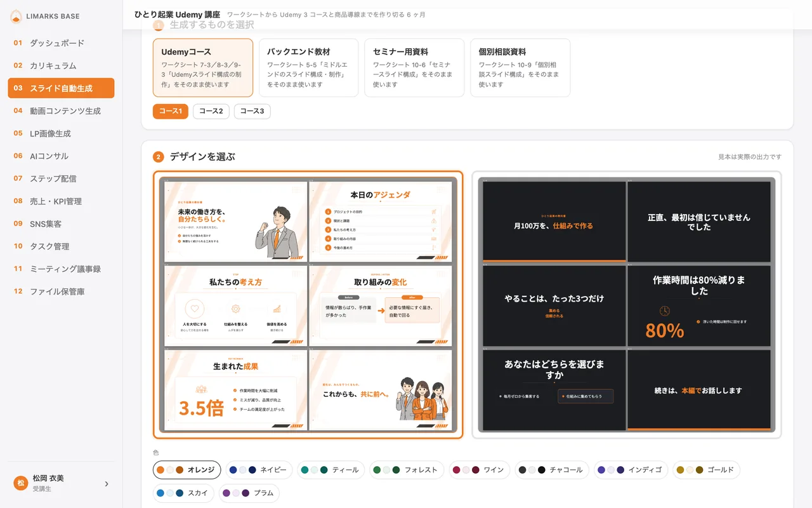
Task: Click the 松 user avatar icon
Action: pos(21,483)
